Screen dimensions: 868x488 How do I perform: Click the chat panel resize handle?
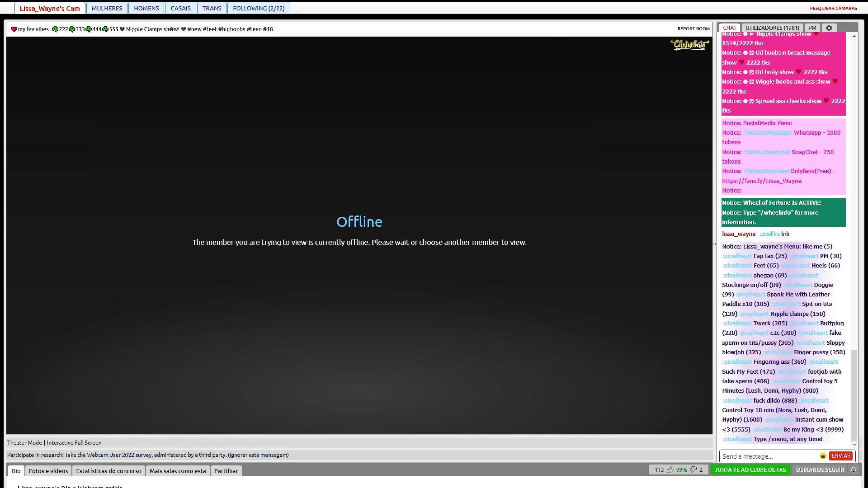[715, 244]
